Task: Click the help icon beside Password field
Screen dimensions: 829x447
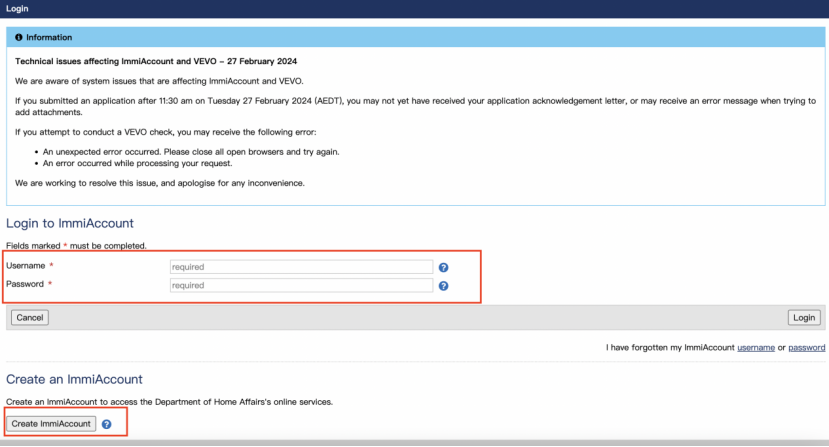Action: [443, 286]
